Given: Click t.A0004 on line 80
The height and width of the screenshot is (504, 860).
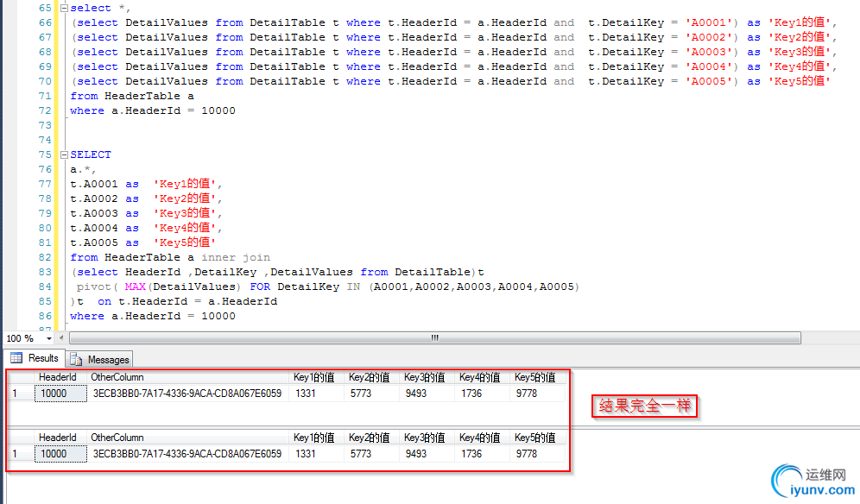Looking at the screenshot, I should coord(94,228).
